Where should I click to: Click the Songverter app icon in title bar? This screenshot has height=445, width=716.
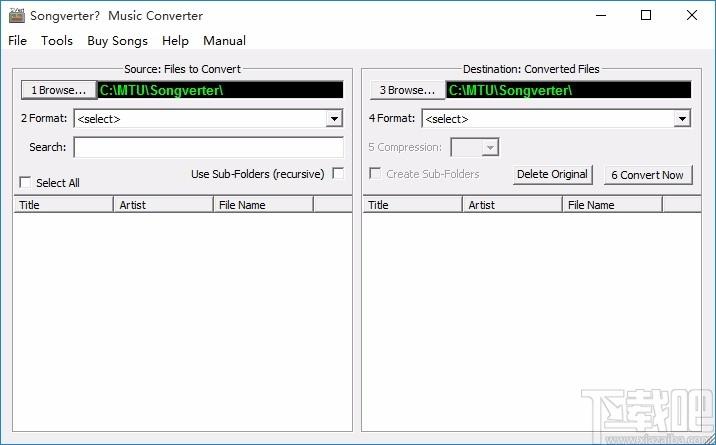coord(17,16)
